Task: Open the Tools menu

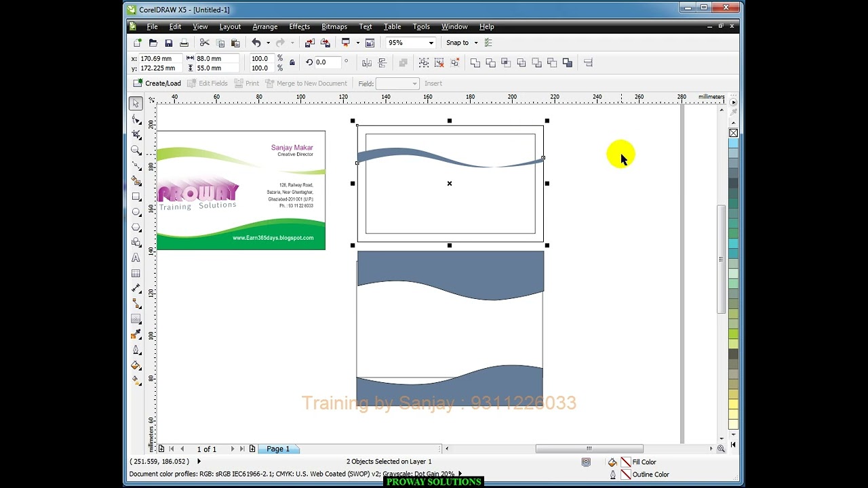Action: coord(421,26)
